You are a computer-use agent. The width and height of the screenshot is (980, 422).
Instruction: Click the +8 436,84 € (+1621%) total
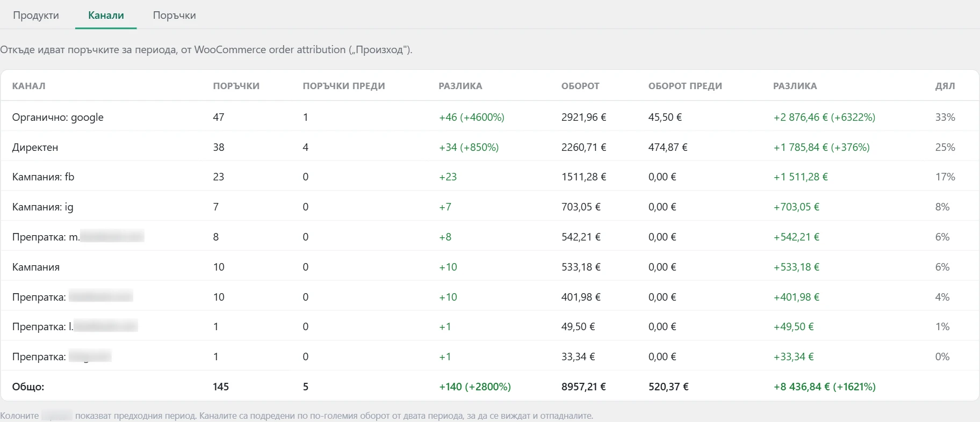(x=825, y=387)
